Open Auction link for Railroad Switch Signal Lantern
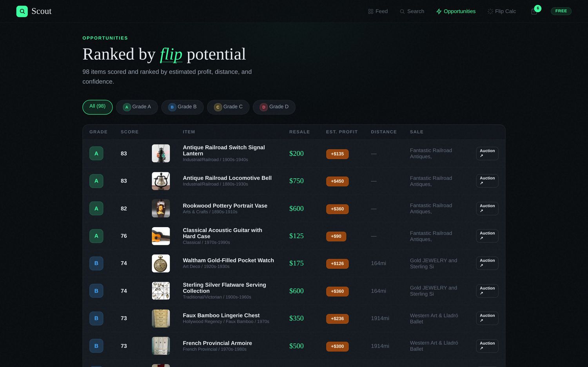Image resolution: width=588 pixels, height=367 pixels. point(487,154)
